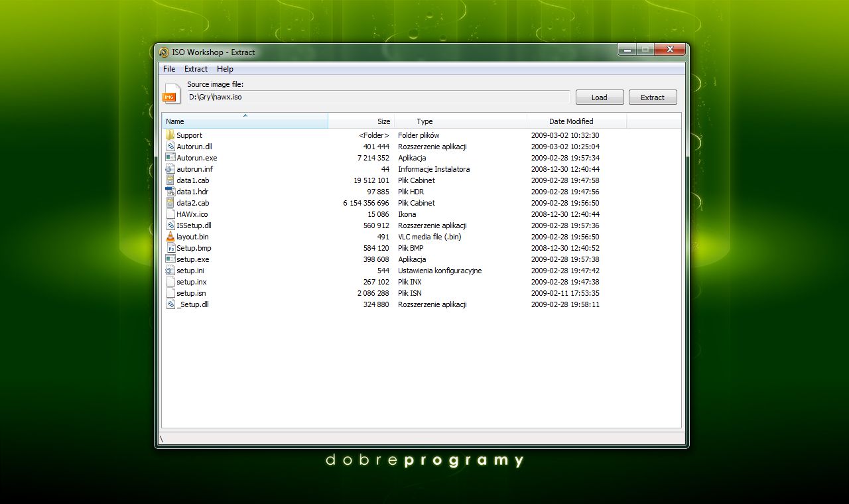
Task: Close the ISO Workshop window
Action: pos(670,50)
